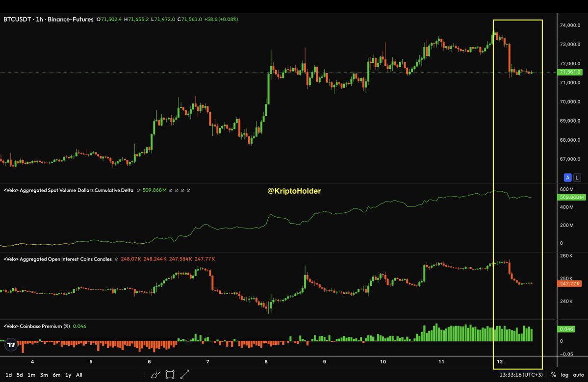588x382 pixels.
Task: Click date 5 on the time axis
Action: (91, 362)
